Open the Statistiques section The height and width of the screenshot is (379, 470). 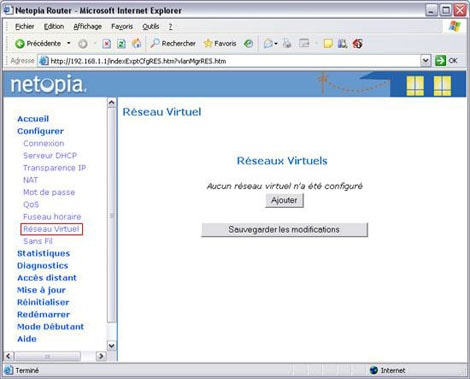(x=43, y=253)
